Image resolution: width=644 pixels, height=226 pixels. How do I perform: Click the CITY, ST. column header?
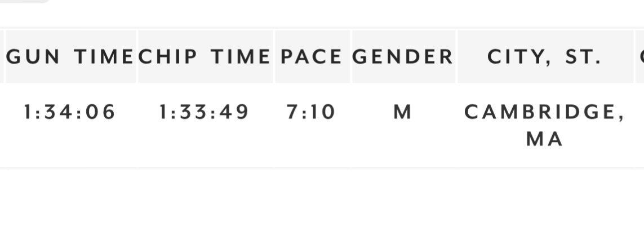pos(545,57)
